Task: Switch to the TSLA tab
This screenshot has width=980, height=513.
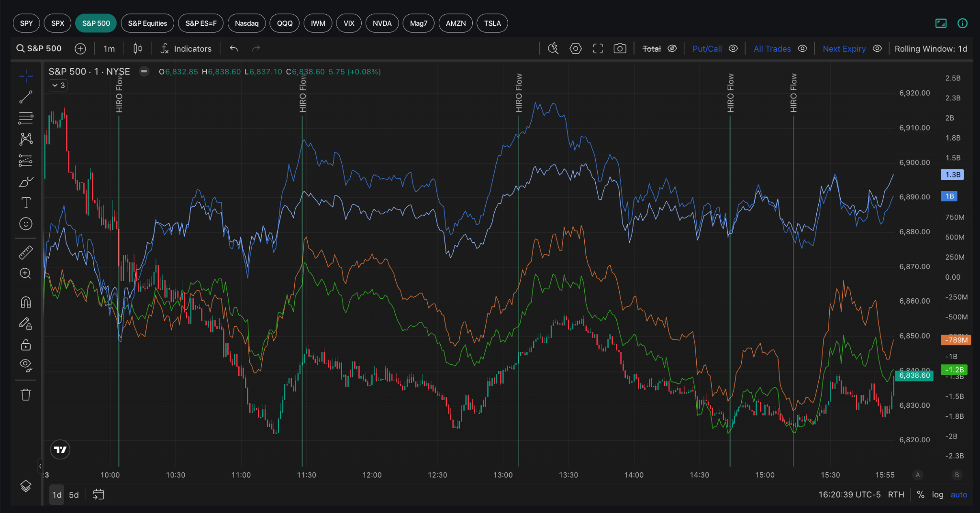Action: coord(492,23)
